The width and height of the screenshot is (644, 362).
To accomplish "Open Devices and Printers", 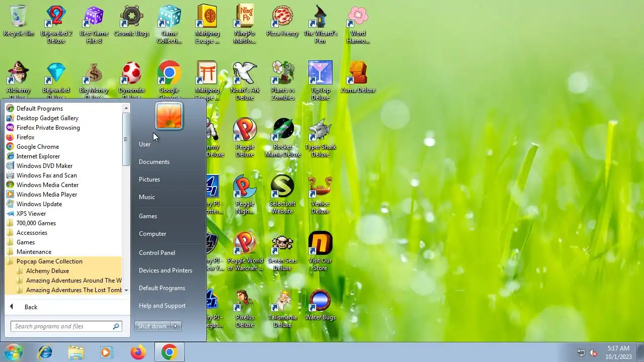I will pos(168,270).
